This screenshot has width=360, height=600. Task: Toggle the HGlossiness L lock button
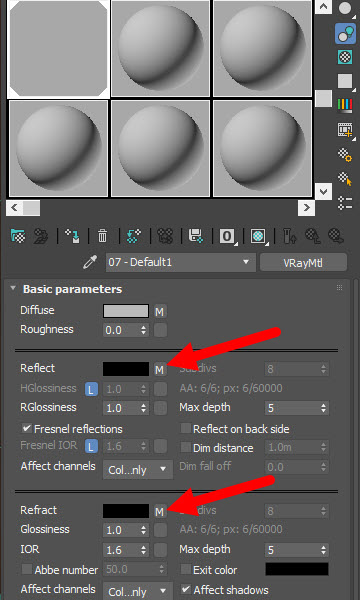point(91,389)
